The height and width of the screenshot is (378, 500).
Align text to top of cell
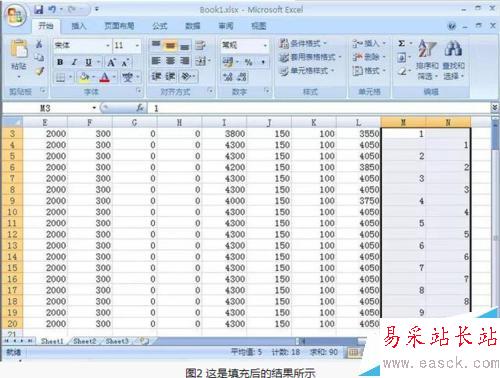(156, 45)
